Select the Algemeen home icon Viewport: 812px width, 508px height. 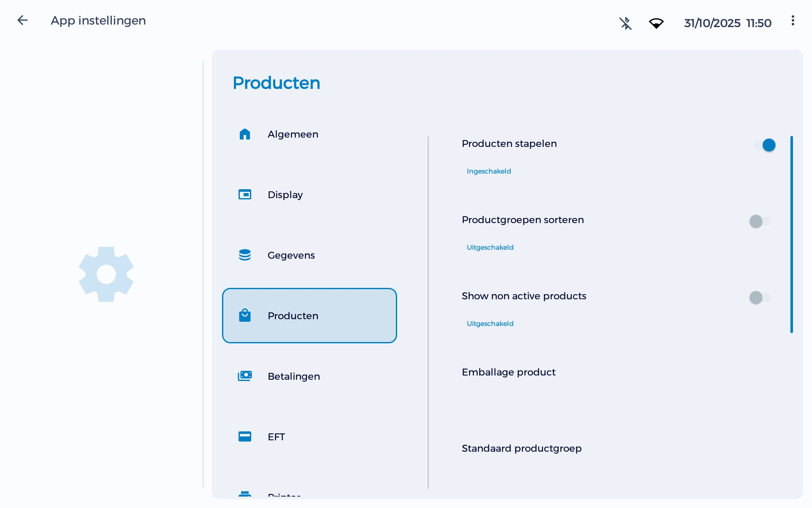(x=245, y=134)
